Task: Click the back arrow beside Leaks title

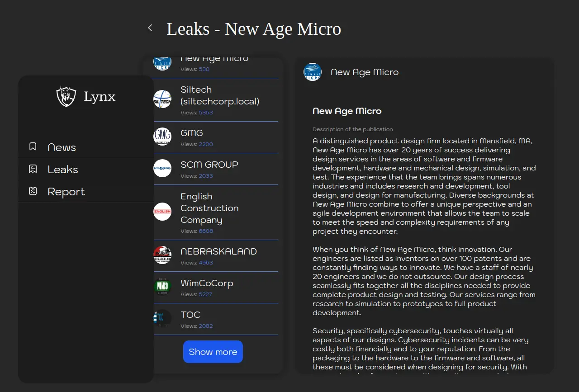Action: click(x=150, y=28)
